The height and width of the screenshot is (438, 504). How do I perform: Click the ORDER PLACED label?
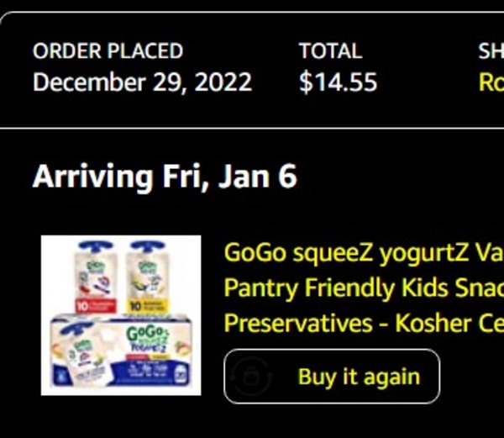pos(108,51)
